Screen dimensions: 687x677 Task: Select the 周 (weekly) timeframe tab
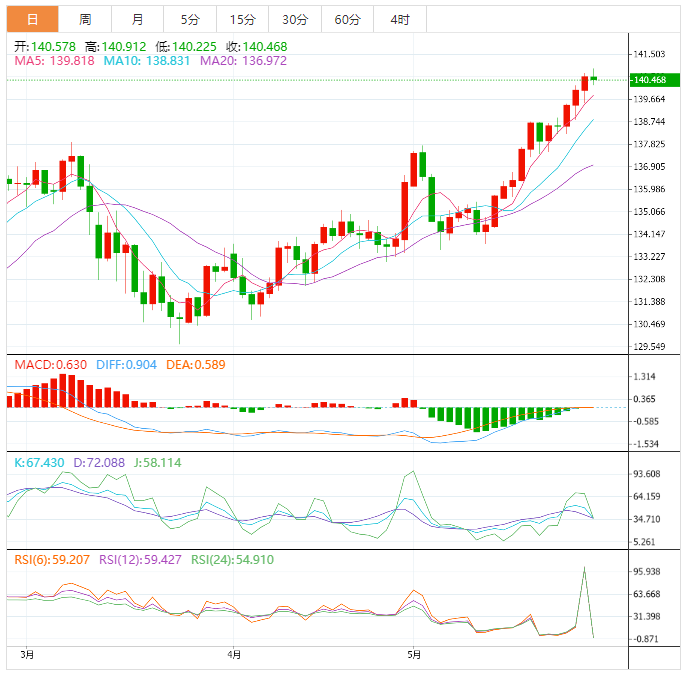(x=86, y=19)
